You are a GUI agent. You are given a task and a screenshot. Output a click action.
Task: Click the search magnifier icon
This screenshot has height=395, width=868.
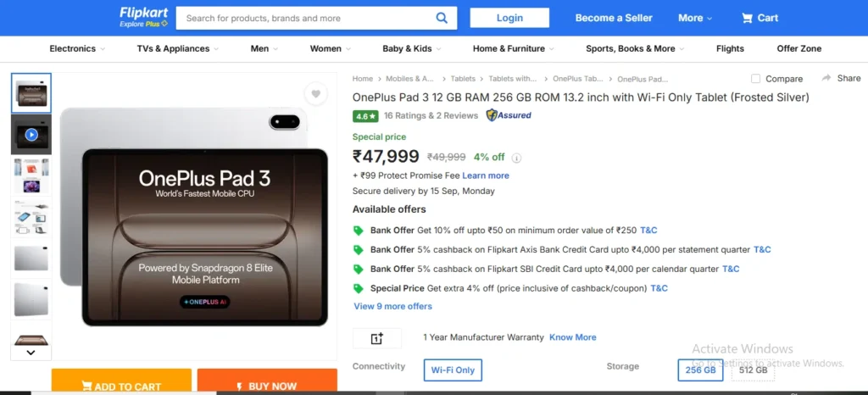442,18
